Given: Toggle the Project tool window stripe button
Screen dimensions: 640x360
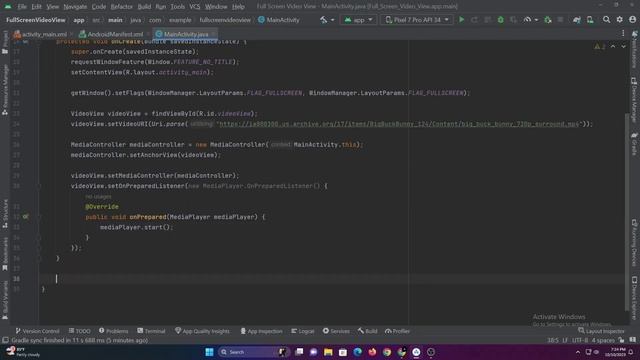Looking at the screenshot, I should 5,42.
